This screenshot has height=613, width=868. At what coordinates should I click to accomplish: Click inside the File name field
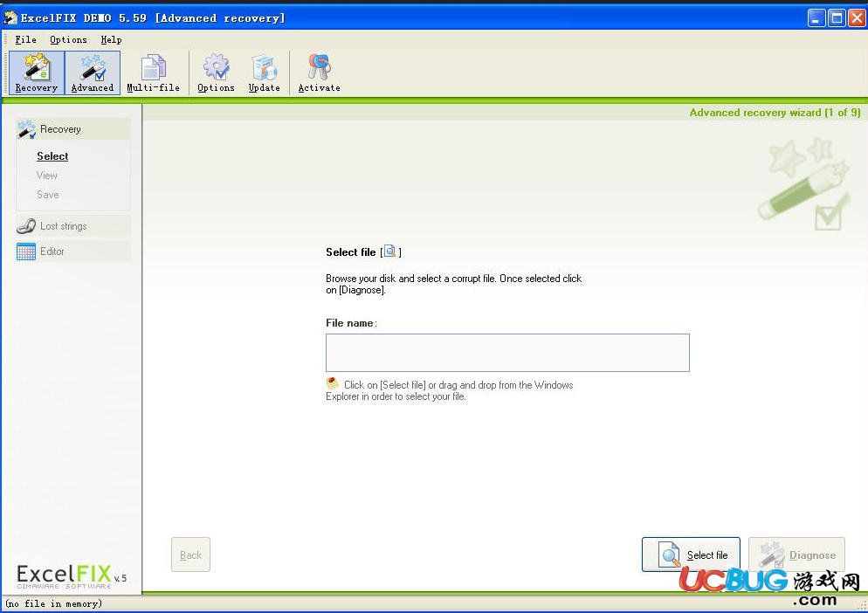tap(507, 353)
